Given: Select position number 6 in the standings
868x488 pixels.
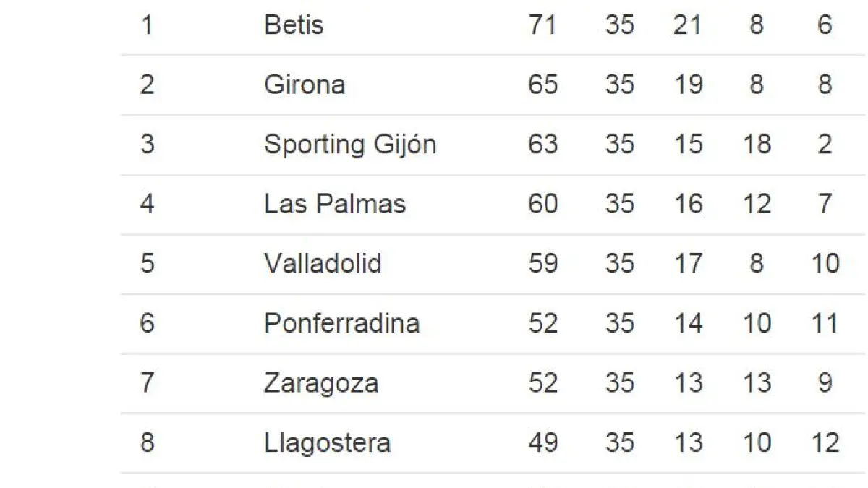Looking at the screenshot, I should [147, 322].
